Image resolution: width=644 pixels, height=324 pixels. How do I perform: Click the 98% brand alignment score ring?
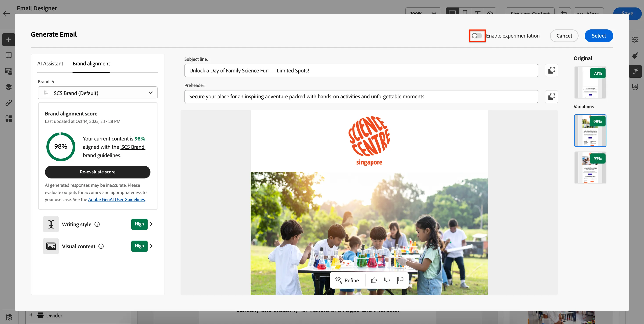[x=61, y=147]
